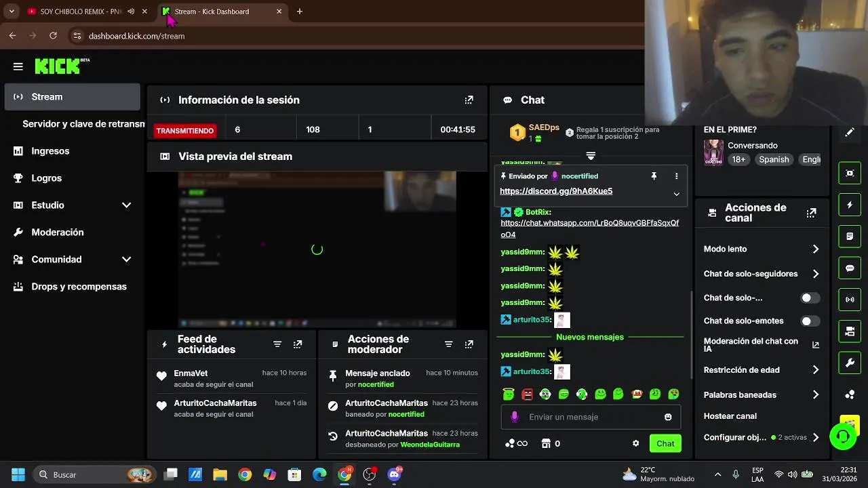The width and height of the screenshot is (868, 488).
Task: Open the emoji picker in message box
Action: pyautogui.click(x=668, y=417)
